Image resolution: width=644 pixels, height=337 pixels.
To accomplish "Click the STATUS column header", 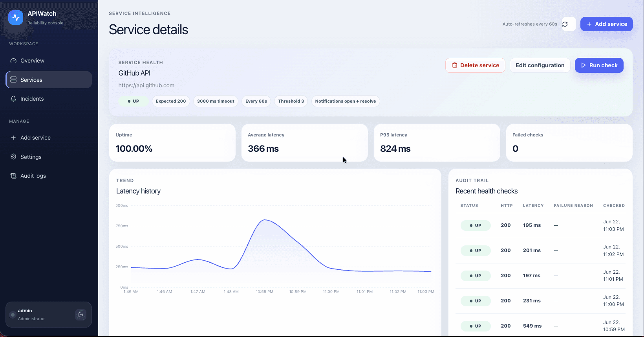I will 469,206.
